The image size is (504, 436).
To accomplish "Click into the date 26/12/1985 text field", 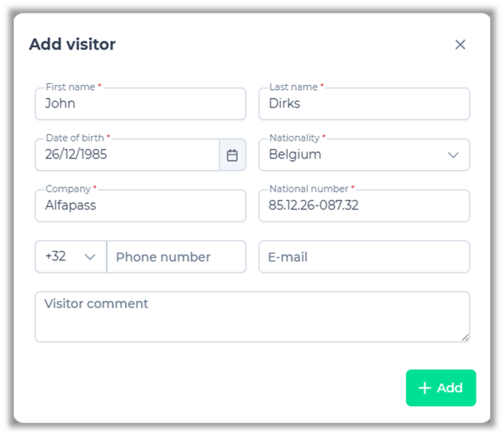I will 127,155.
